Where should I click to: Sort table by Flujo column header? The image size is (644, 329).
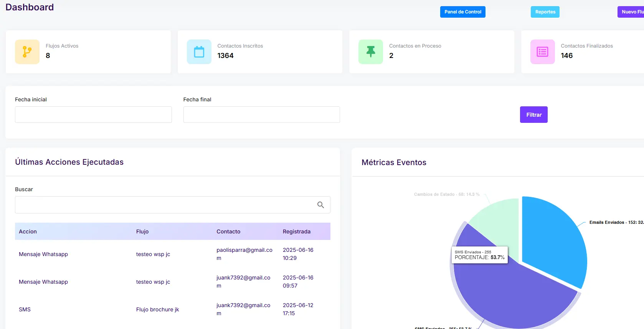click(142, 231)
